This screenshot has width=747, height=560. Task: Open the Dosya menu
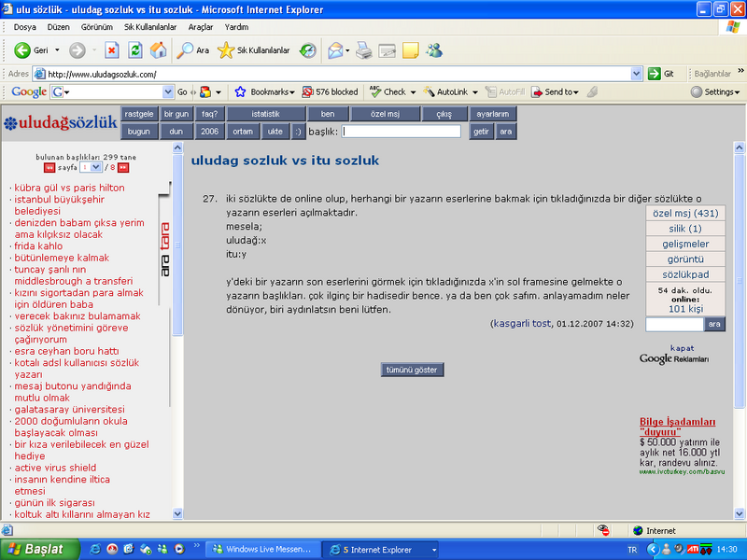(x=25, y=27)
